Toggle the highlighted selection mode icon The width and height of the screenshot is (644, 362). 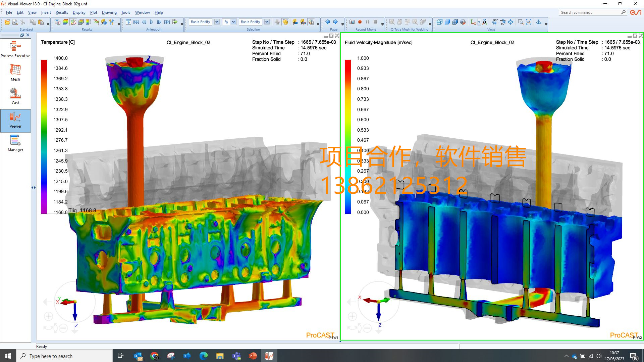pos(285,22)
